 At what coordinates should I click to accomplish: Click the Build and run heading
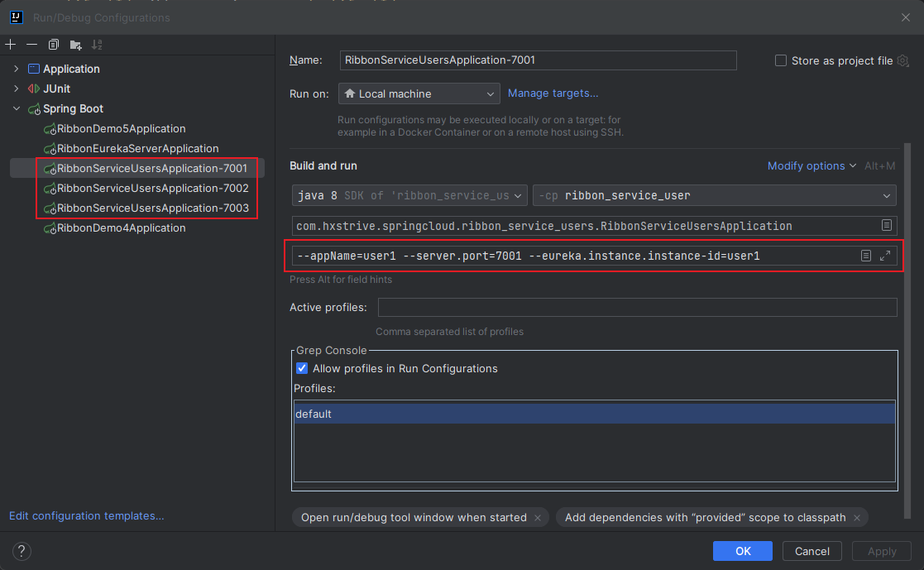tap(323, 166)
